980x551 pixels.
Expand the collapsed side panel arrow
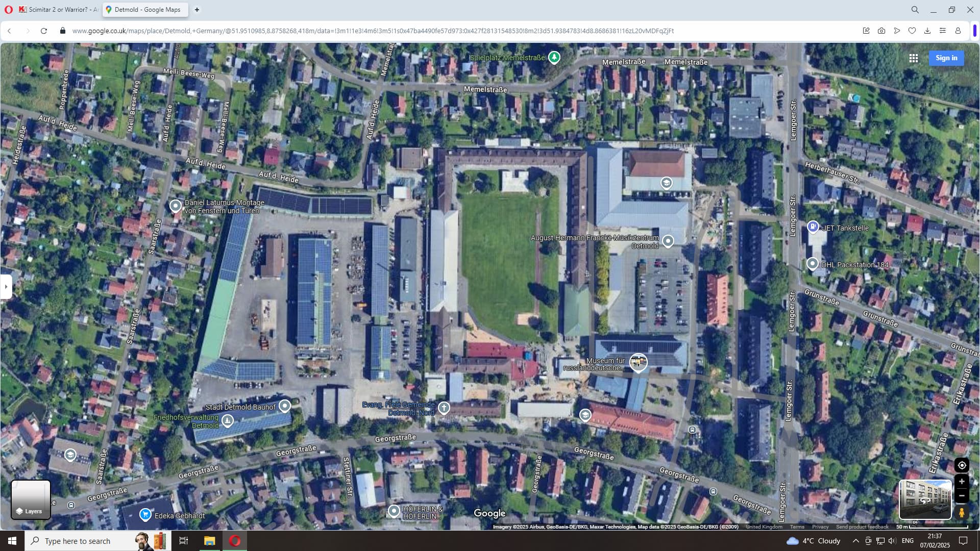[6, 287]
